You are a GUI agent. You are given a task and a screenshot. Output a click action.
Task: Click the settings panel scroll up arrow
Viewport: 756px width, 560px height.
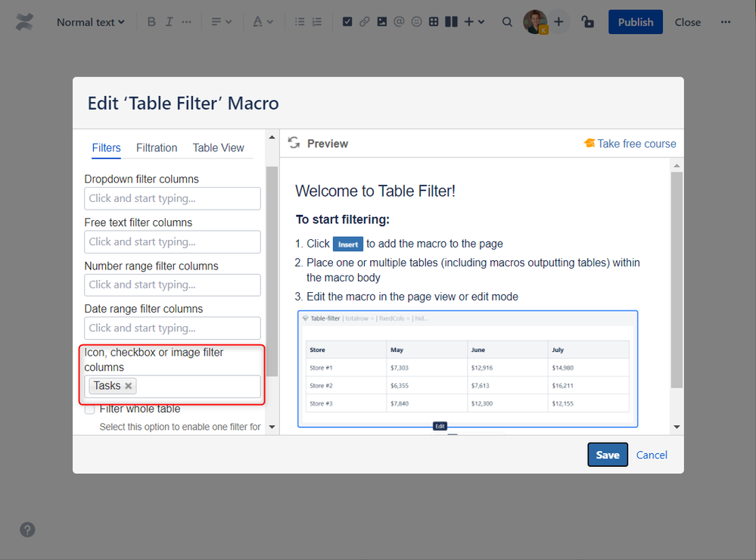coord(272,138)
